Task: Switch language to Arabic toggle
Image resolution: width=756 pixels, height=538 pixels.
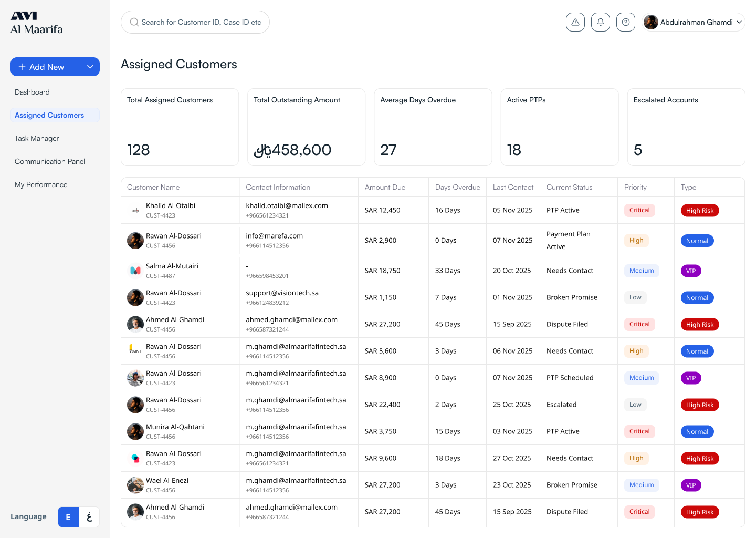Action: 89,517
